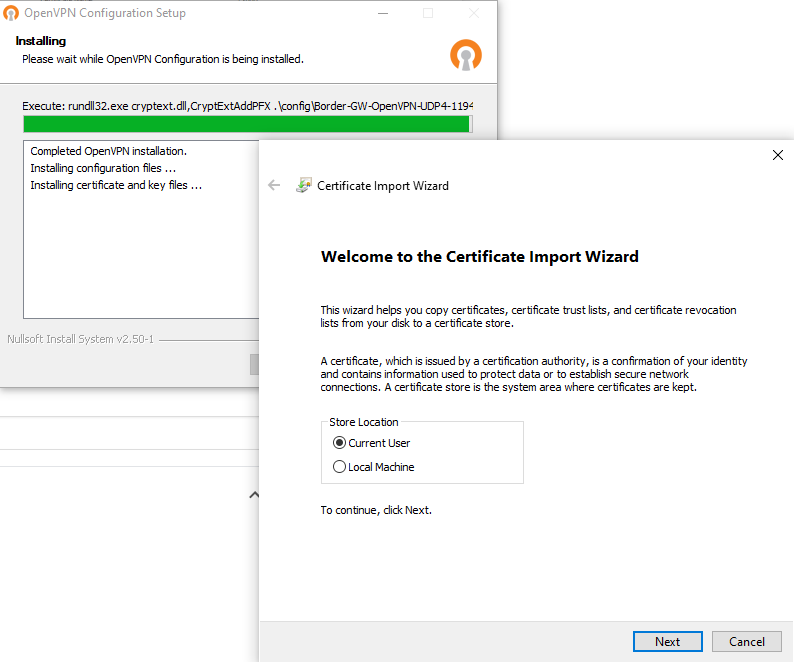Click the 'Installing configuration files ...' log line
The width and height of the screenshot is (794, 662).
tap(103, 168)
